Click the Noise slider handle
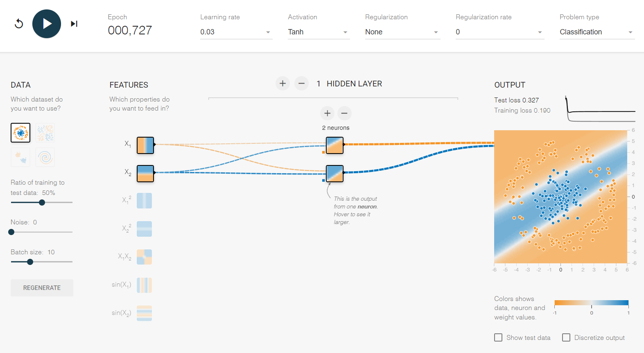The image size is (644, 353). pyautogui.click(x=11, y=232)
